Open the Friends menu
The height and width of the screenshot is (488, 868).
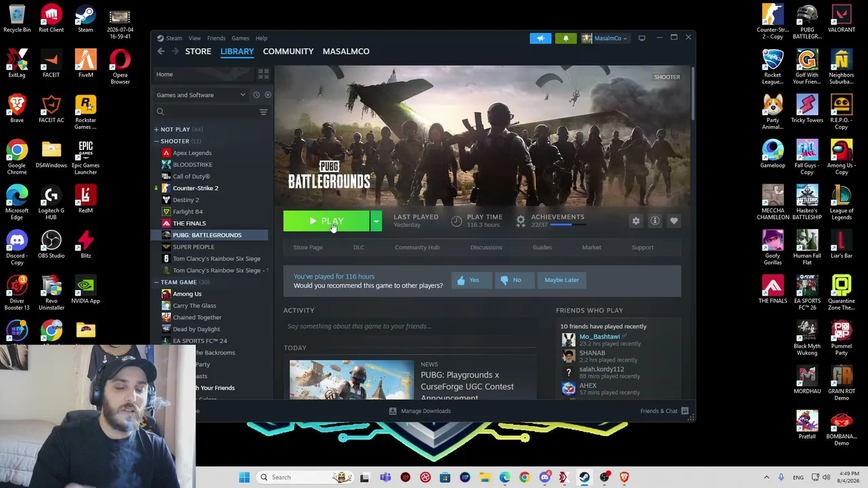(216, 38)
